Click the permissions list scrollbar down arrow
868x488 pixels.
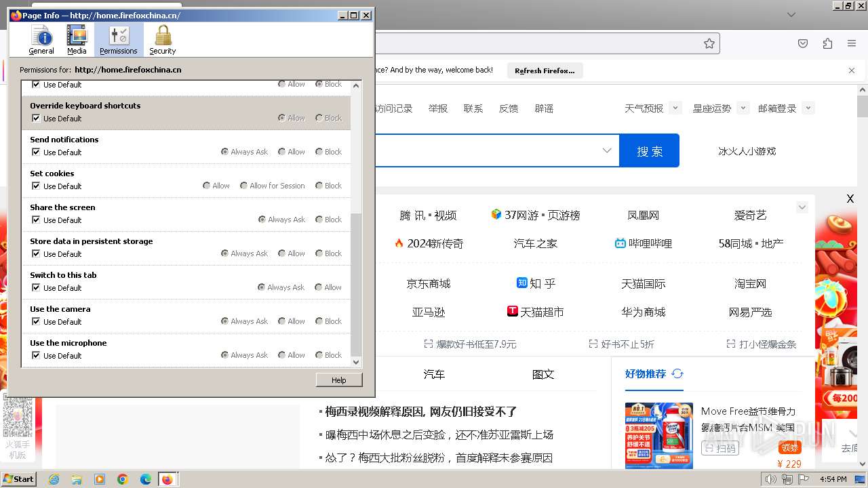[x=356, y=362]
